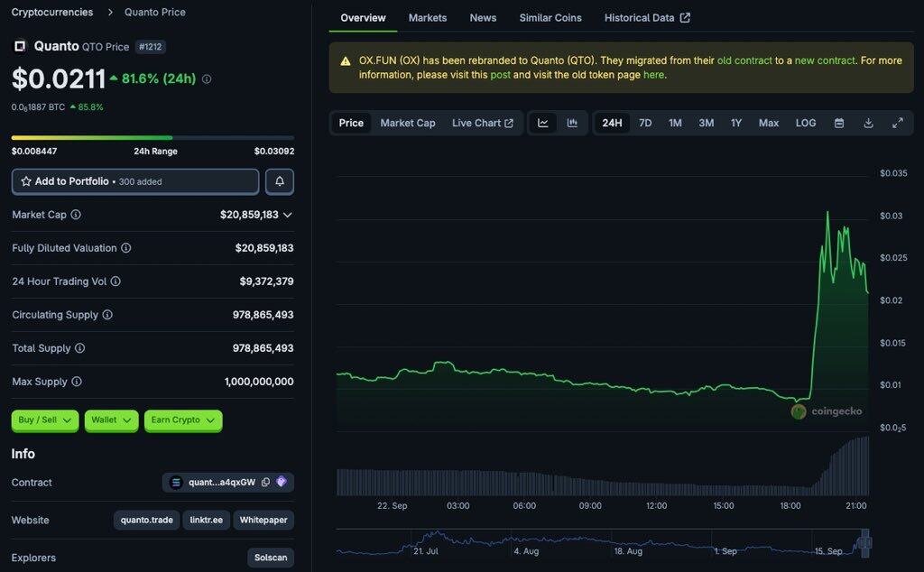Switch to the Similar Coins tab
This screenshot has height=572, width=924.
pos(550,18)
